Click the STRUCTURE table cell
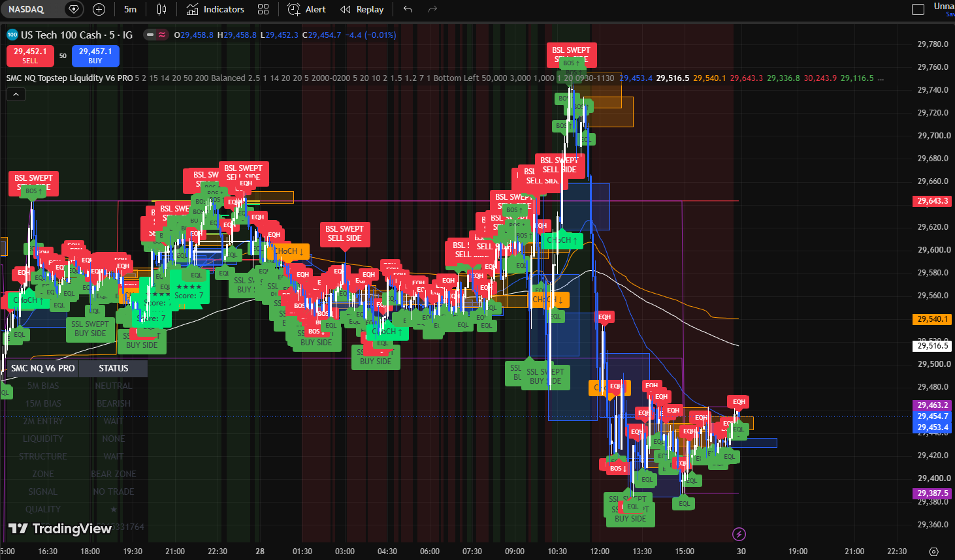Screen dimensions: 955x560 pyautogui.click(x=42, y=456)
